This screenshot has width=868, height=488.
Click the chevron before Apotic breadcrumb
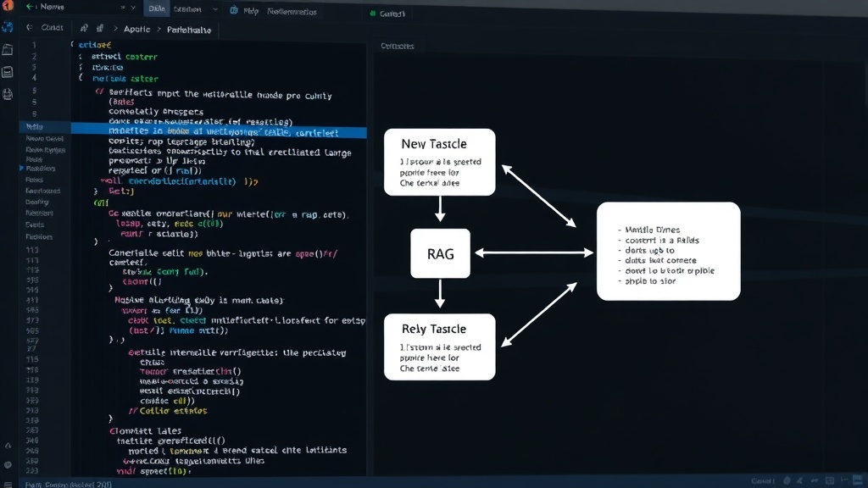(x=115, y=28)
